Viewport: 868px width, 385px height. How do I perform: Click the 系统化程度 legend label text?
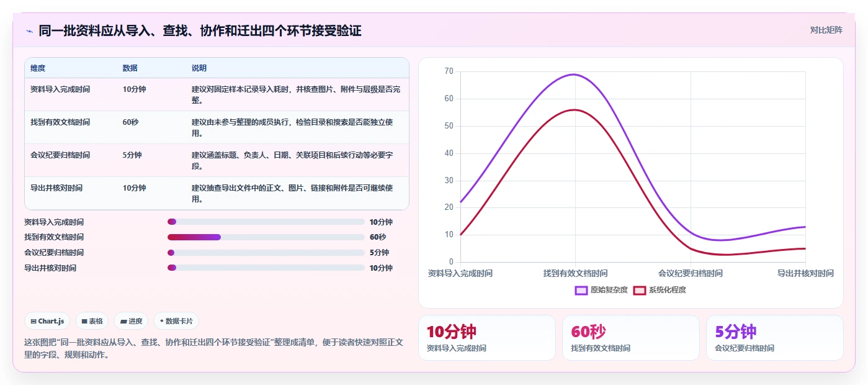(x=668, y=290)
